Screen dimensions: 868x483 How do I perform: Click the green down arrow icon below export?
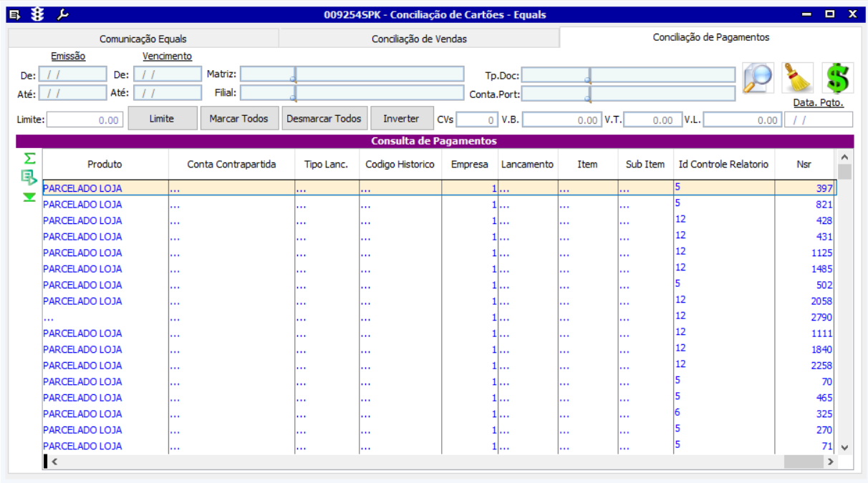pos(29,197)
